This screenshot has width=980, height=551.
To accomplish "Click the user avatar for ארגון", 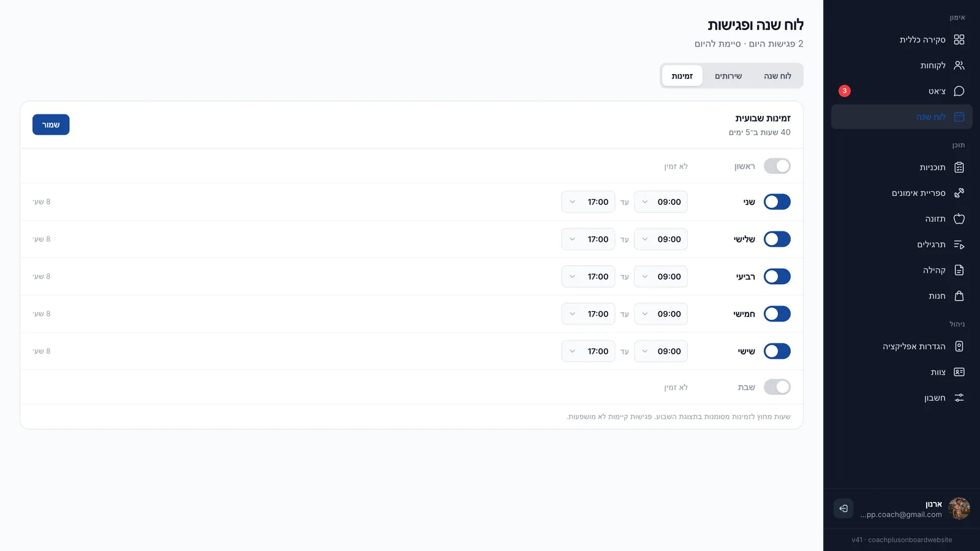I will 959,509.
